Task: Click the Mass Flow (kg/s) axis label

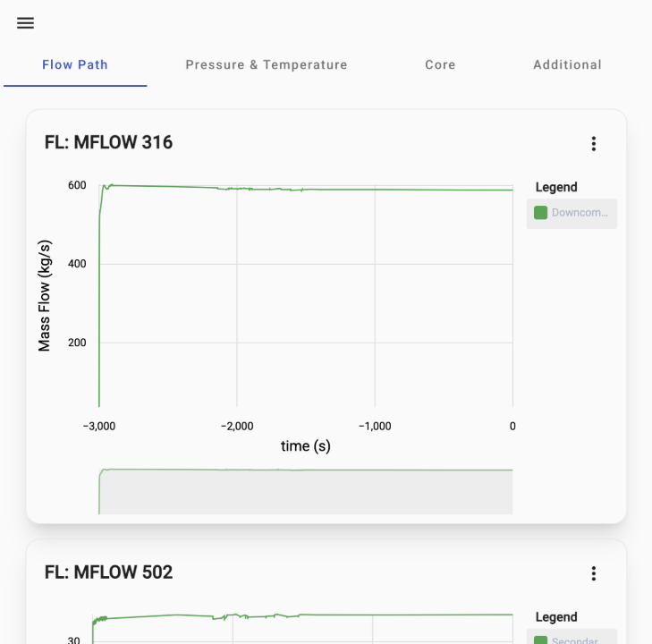Action: pos(44,295)
